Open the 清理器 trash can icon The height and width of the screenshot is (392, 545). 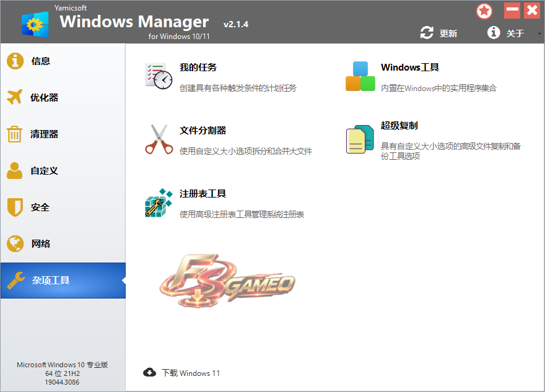click(x=15, y=134)
